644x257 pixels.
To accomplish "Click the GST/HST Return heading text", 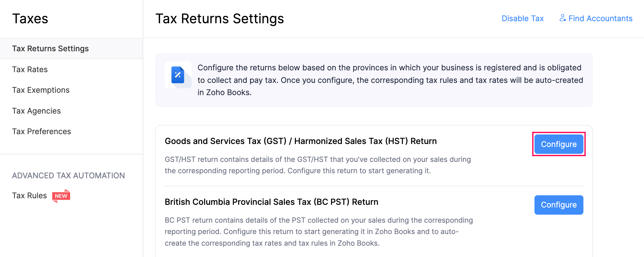I will click(301, 141).
